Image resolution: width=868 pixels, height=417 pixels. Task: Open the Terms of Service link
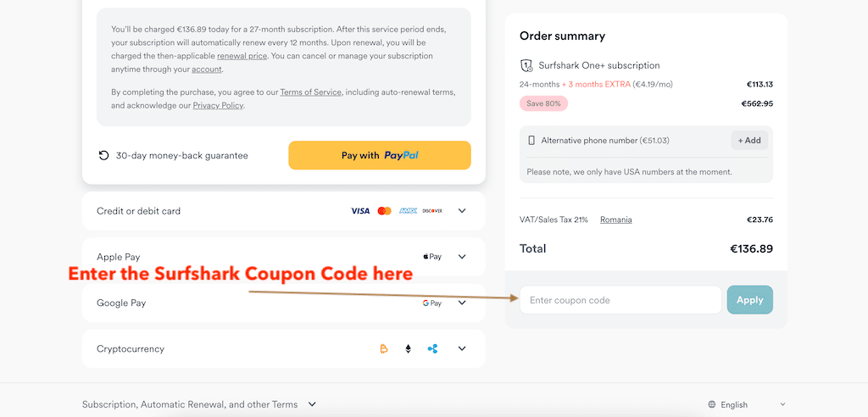point(310,92)
